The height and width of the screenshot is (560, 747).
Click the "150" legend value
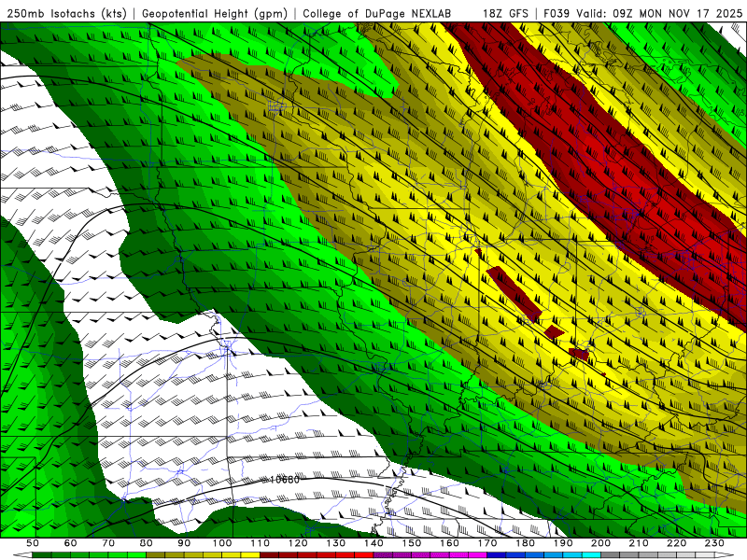point(411,543)
